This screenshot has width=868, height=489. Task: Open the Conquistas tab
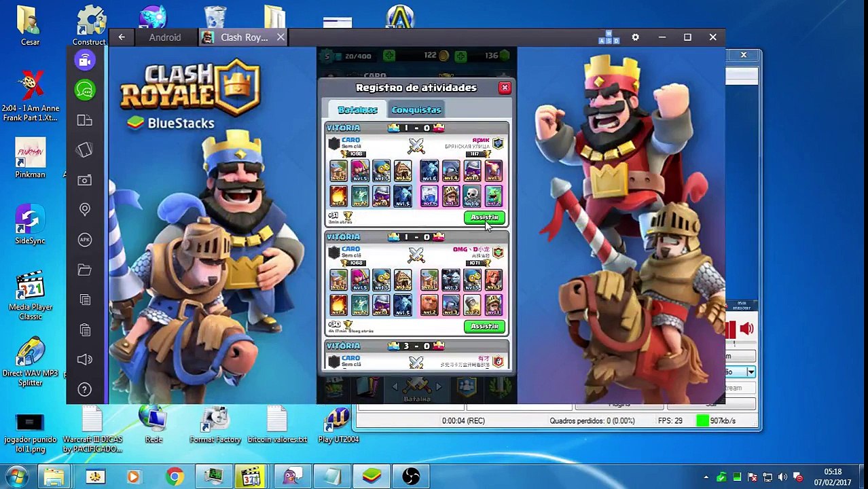tap(416, 109)
